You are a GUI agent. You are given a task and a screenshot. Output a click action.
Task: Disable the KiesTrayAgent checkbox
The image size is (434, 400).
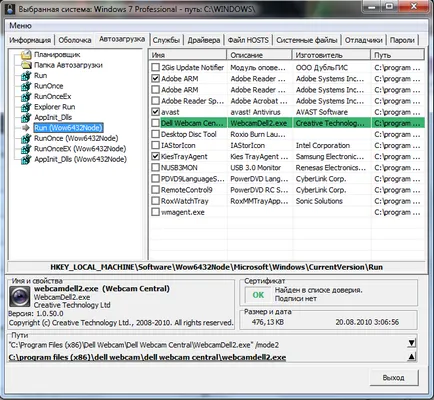click(155, 156)
